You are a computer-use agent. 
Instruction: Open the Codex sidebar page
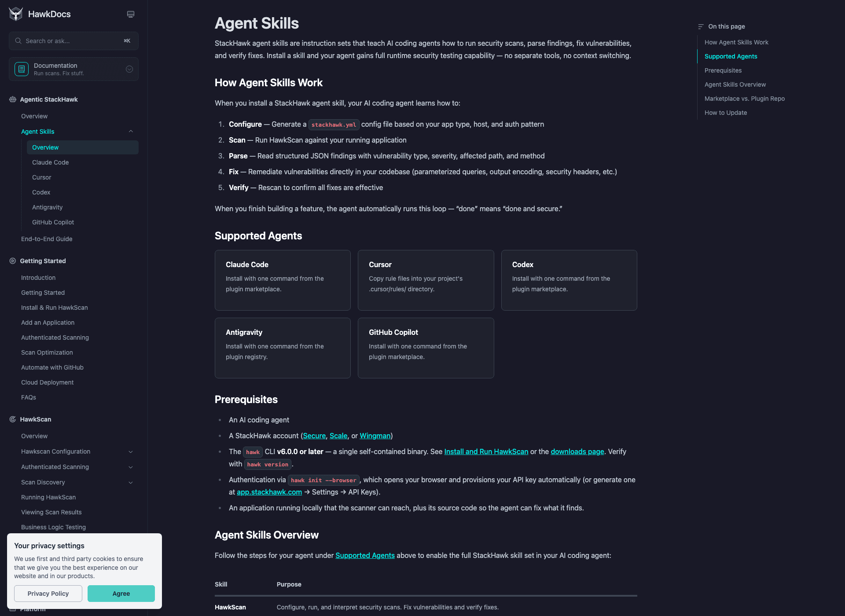coord(41,192)
